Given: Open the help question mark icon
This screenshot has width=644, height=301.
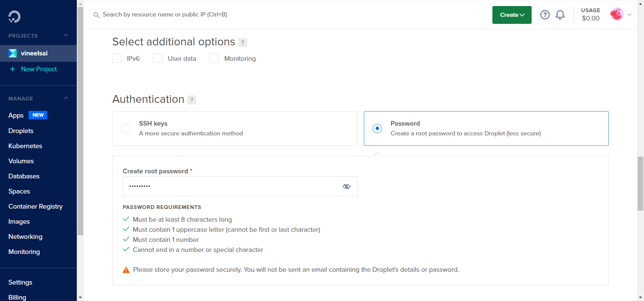Looking at the screenshot, I should tap(545, 15).
